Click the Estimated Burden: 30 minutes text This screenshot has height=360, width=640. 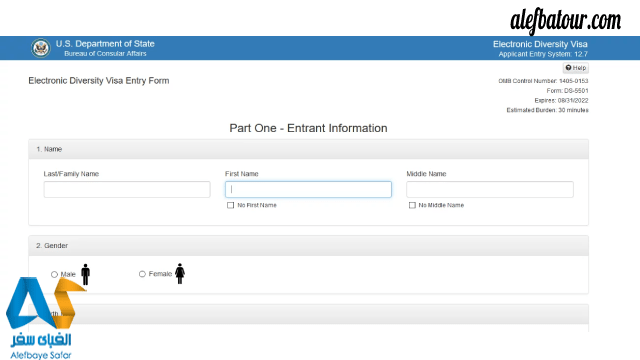click(547, 110)
